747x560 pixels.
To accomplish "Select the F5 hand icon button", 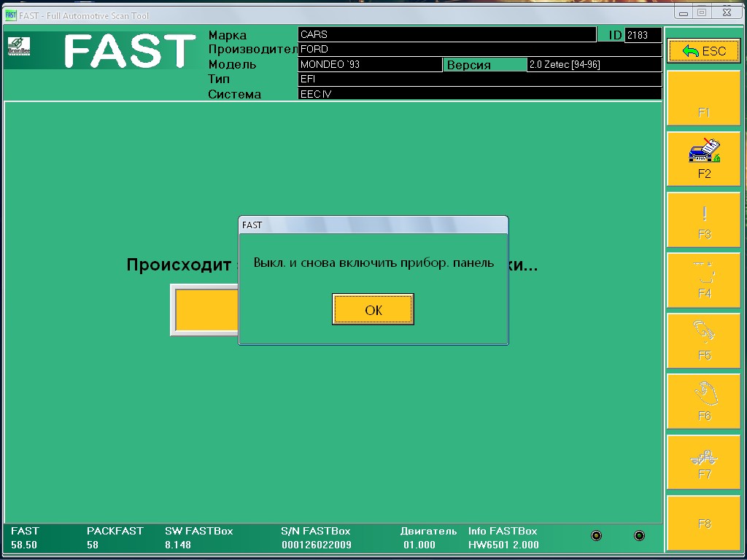I will click(704, 341).
